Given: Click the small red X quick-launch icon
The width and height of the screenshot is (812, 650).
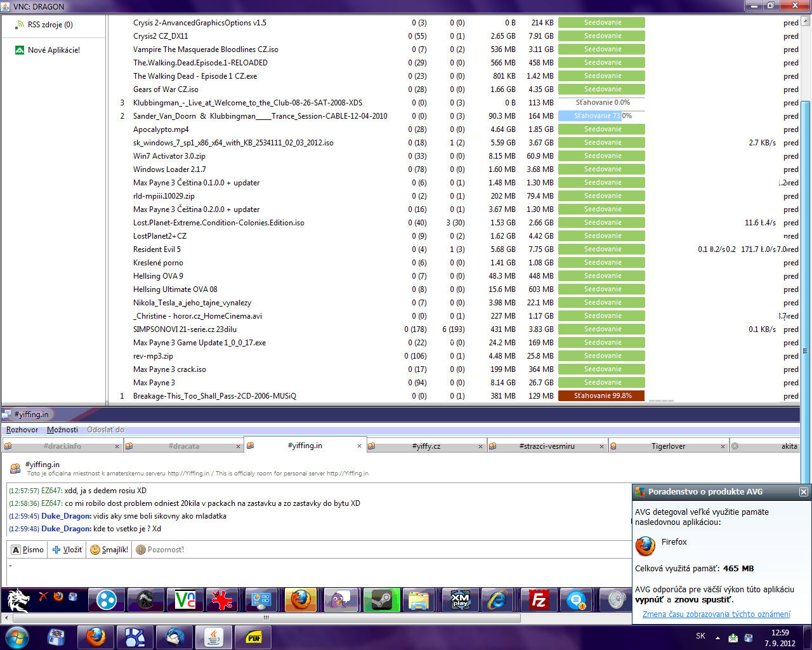Looking at the screenshot, I should (x=43, y=596).
